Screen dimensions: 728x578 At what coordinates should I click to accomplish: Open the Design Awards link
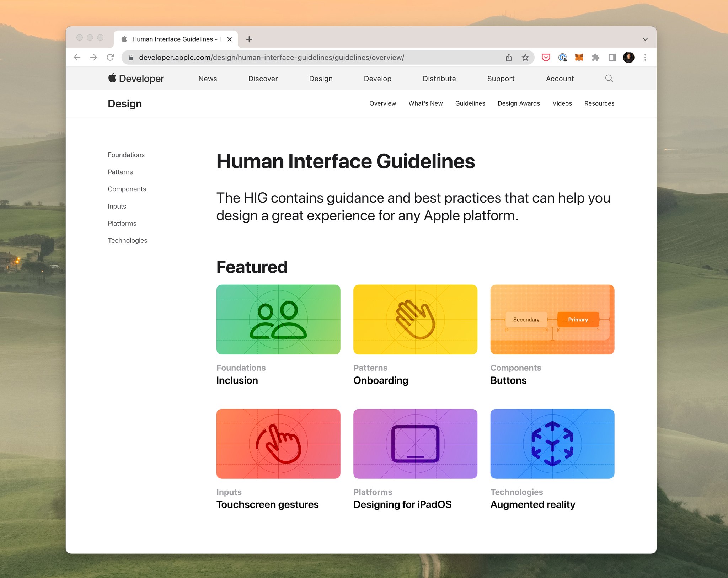tap(519, 103)
